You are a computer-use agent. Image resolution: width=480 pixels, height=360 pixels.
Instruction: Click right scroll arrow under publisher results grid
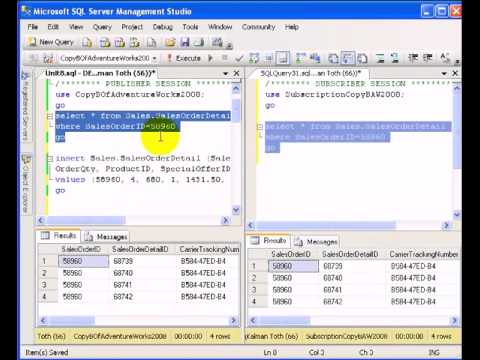[x=234, y=320]
